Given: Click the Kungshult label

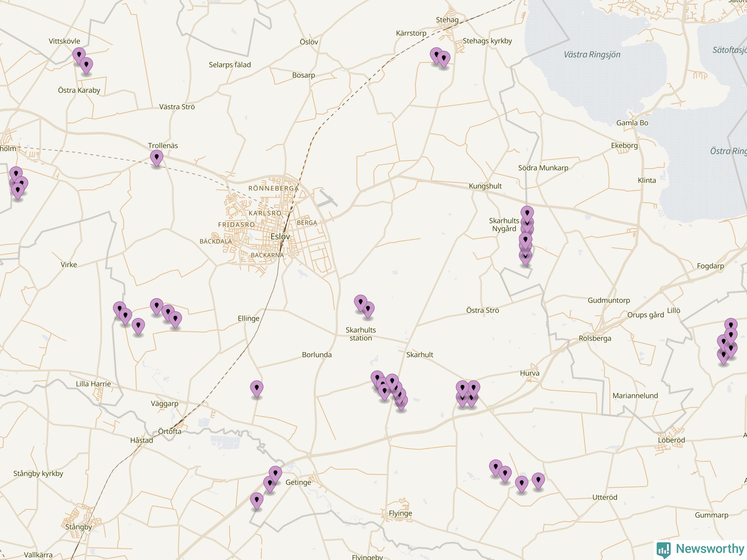Looking at the screenshot, I should click(485, 186).
